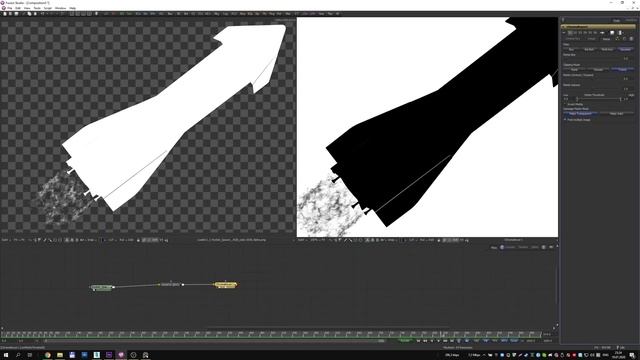Switch to the Modifiers tab in the inspector
Screen dimensions: 640x360
pos(631,20)
